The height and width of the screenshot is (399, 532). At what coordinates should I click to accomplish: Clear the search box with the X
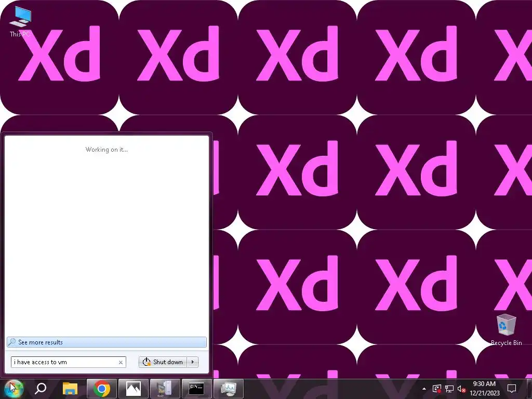point(121,362)
